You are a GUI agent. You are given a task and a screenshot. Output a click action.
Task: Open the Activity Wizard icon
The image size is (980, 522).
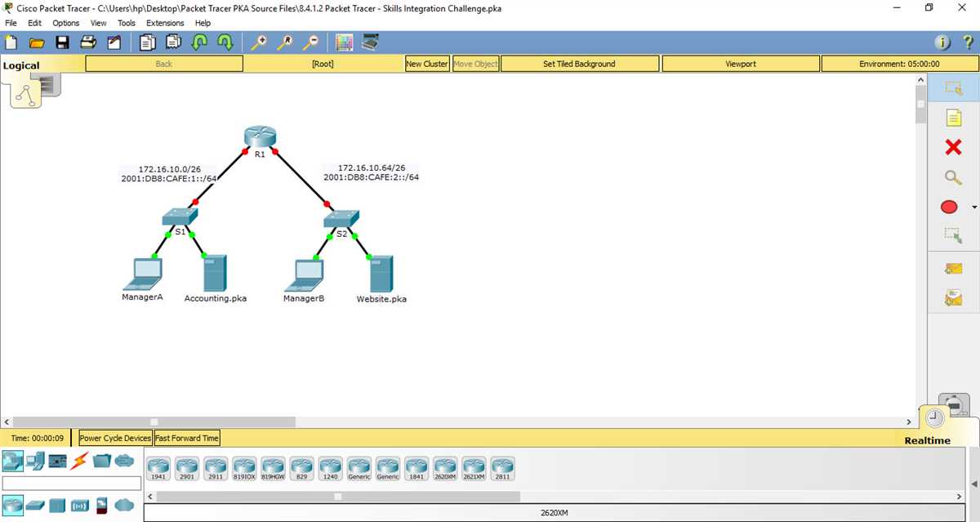pyautogui.click(x=114, y=42)
